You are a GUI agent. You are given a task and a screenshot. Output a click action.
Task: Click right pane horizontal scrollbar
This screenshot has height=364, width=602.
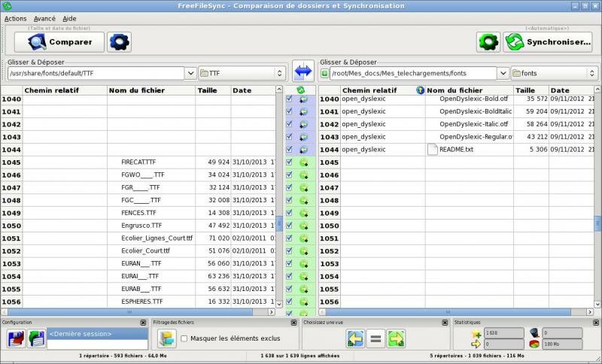(448, 312)
